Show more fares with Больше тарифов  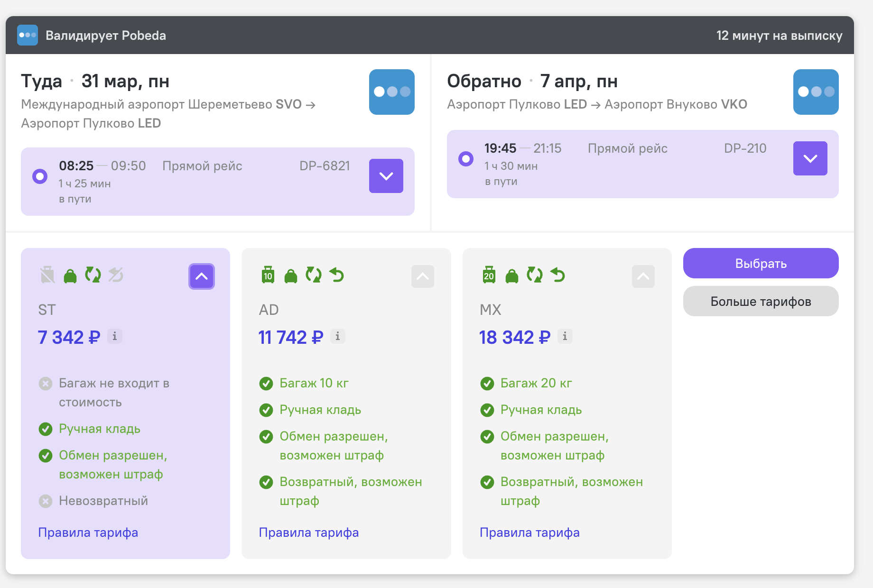[761, 301]
